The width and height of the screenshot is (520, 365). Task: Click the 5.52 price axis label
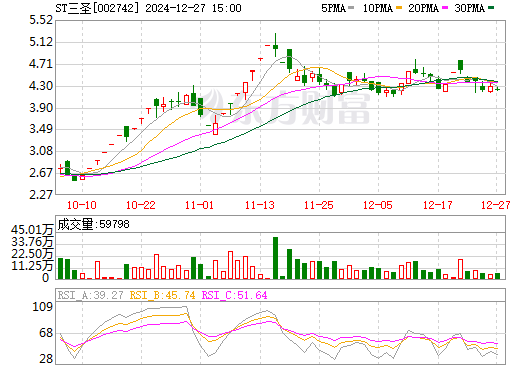[x=41, y=20]
